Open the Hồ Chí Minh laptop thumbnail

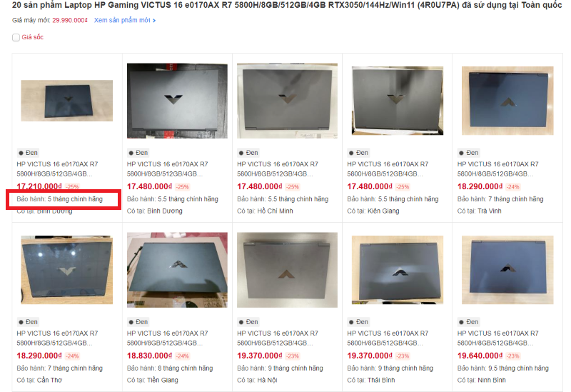point(287,101)
